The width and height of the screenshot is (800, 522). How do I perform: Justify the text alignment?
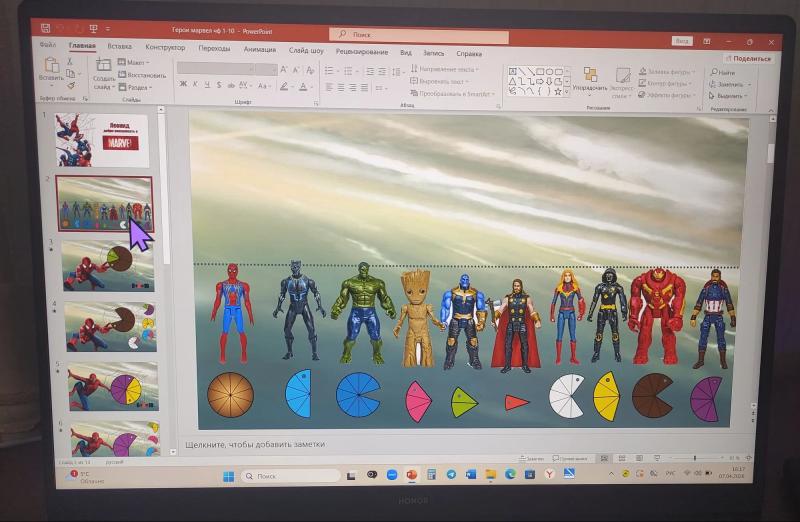pyautogui.click(x=364, y=88)
